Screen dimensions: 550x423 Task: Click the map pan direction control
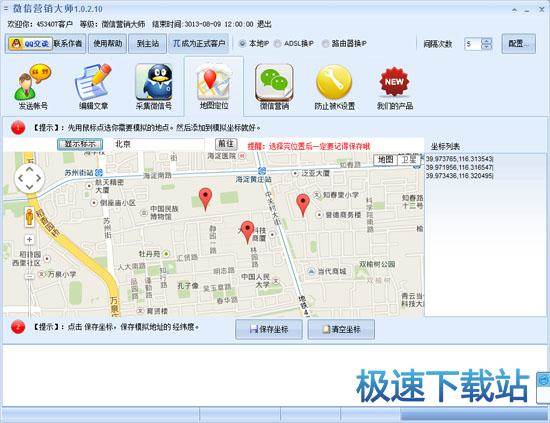(x=29, y=178)
